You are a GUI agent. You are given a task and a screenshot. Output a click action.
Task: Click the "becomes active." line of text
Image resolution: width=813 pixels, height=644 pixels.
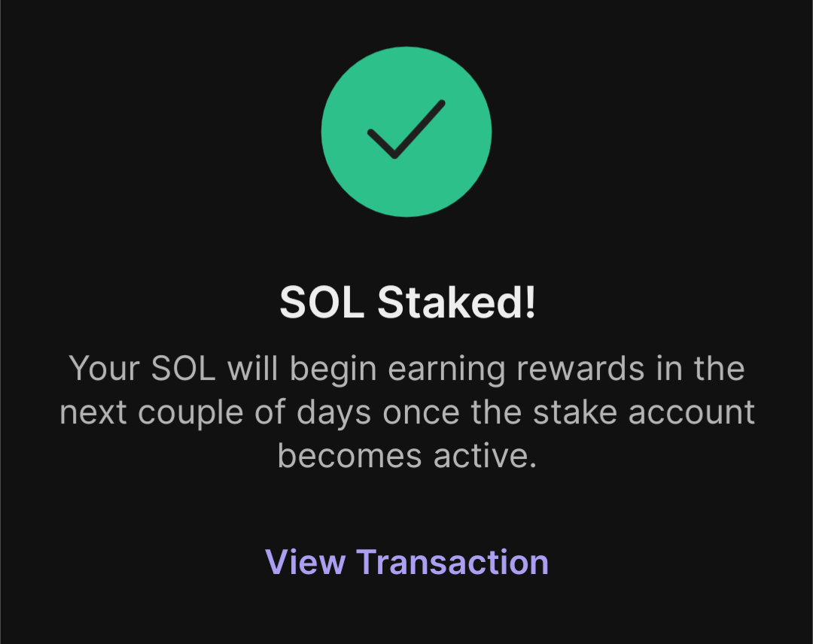click(x=406, y=456)
